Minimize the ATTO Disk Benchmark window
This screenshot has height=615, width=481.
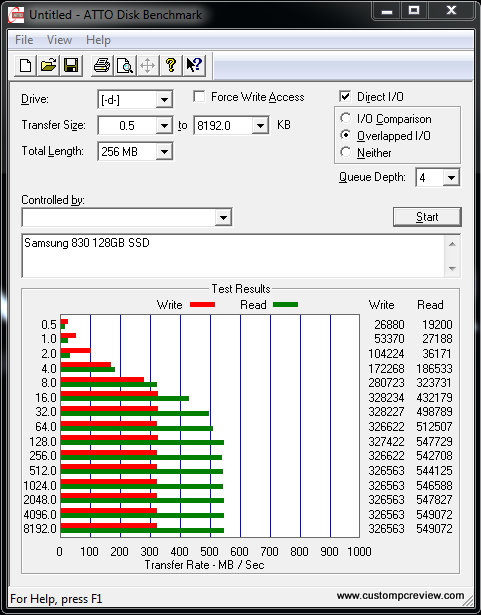click(386, 11)
